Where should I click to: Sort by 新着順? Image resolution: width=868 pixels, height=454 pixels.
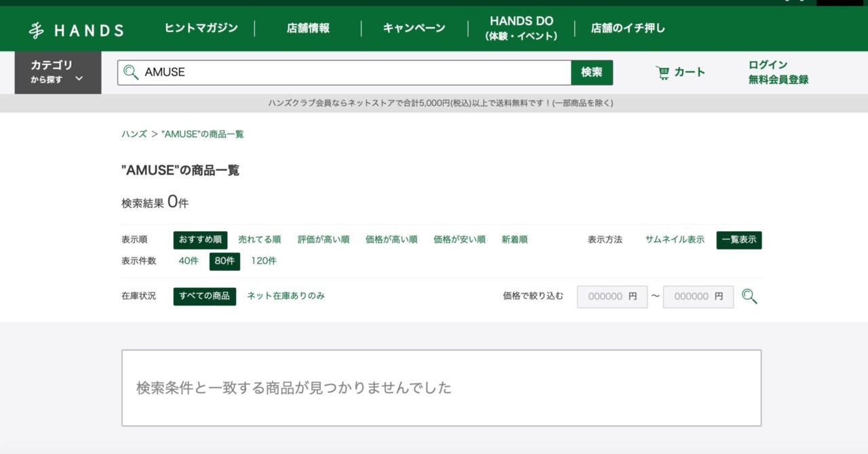(515, 240)
